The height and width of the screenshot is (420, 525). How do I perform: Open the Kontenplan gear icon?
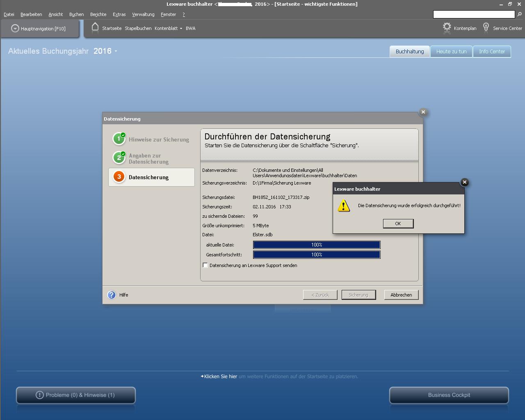point(447,27)
